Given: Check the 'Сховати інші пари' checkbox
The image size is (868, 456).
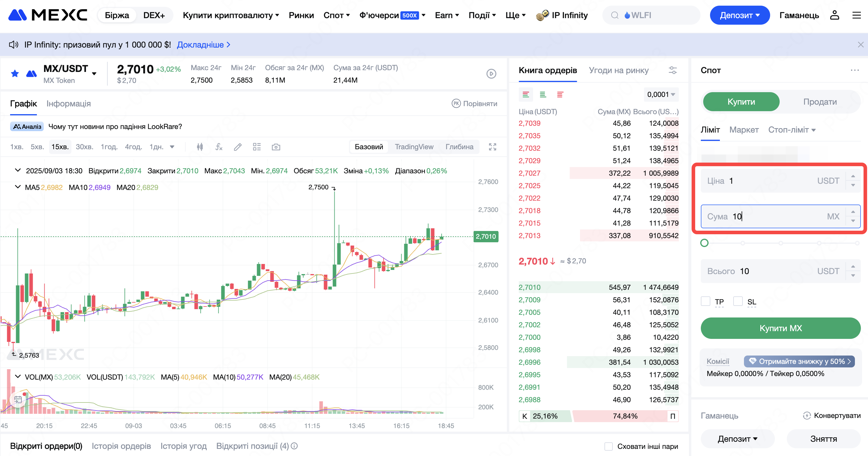Looking at the screenshot, I should pos(609,446).
